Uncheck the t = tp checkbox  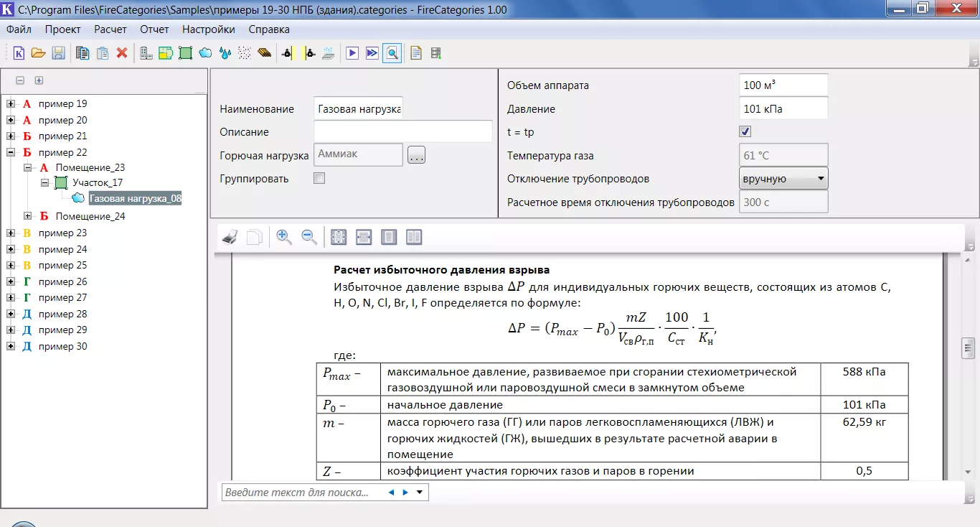(x=745, y=132)
